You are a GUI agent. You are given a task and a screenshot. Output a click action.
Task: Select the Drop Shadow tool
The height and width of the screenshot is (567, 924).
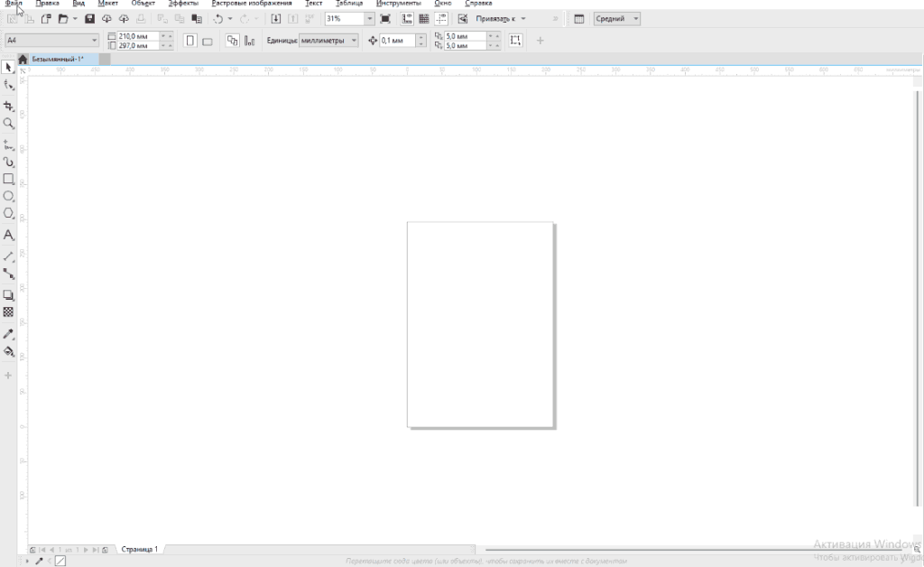coord(8,294)
